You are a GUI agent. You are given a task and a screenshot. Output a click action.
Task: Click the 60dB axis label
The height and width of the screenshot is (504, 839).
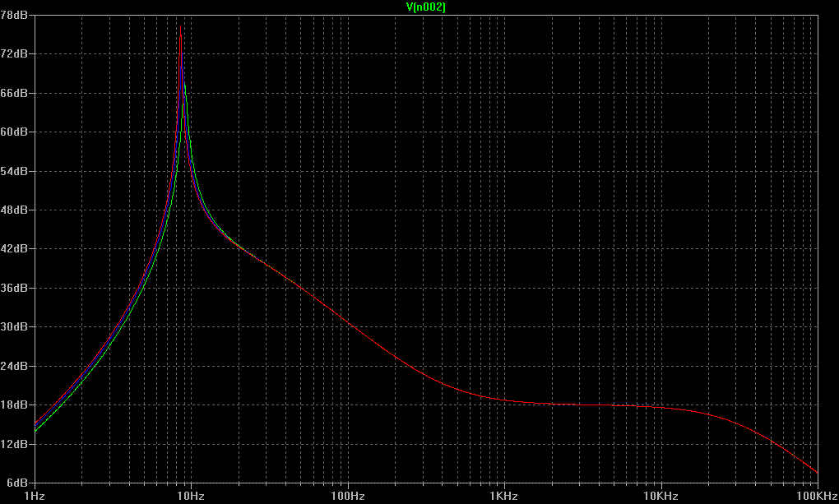pos(14,132)
